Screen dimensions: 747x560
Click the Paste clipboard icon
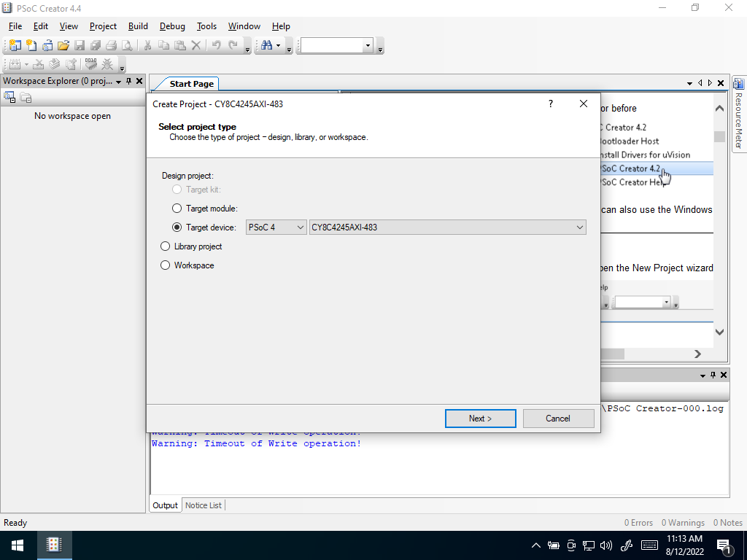(179, 45)
